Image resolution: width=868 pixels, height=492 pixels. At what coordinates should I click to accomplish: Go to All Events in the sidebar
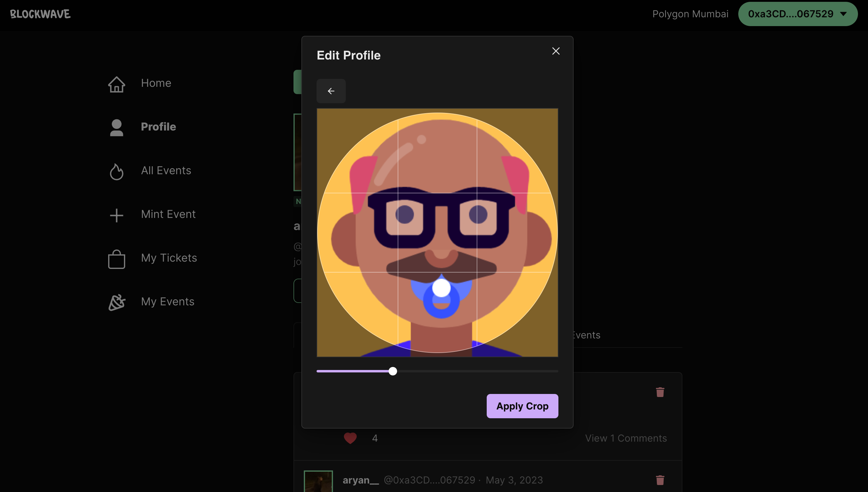click(x=166, y=170)
